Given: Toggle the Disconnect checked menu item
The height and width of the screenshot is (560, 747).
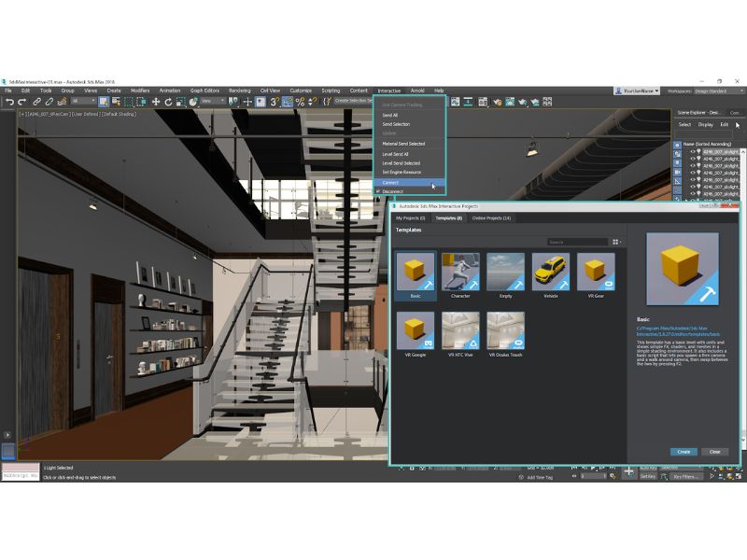Looking at the screenshot, I should pos(392,191).
